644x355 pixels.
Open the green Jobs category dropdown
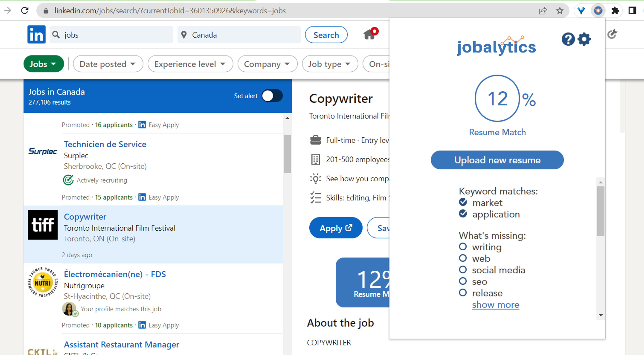[43, 64]
